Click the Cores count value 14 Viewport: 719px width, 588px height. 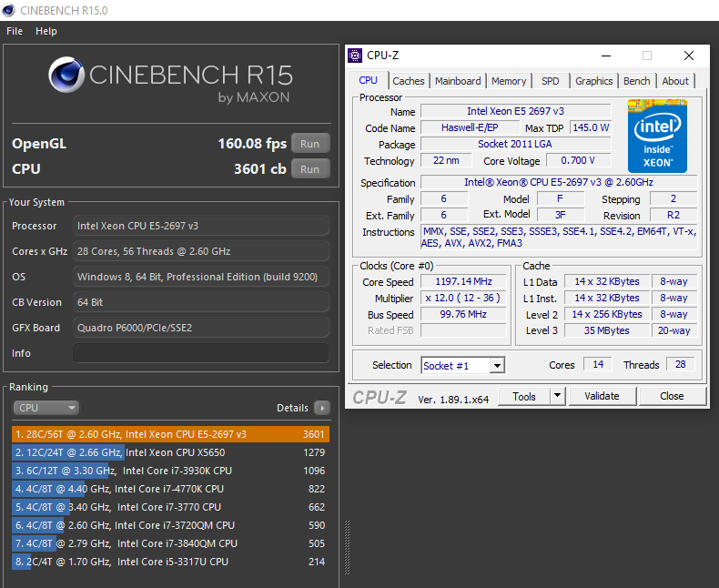tap(598, 365)
